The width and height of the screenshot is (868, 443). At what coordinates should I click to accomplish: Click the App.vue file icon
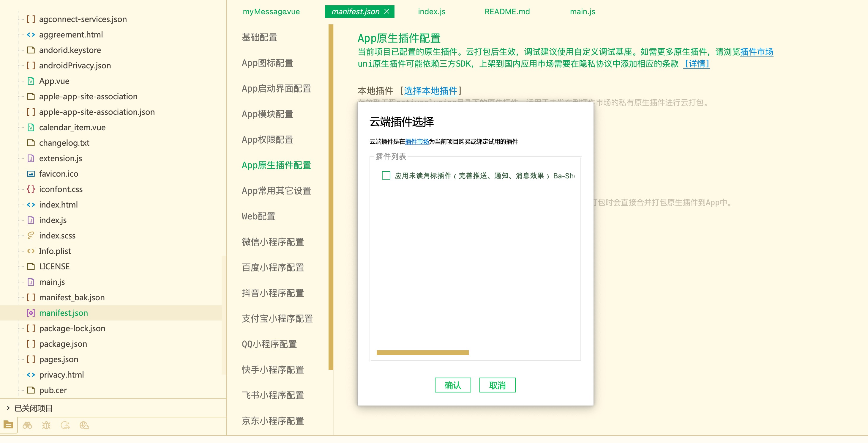point(31,81)
